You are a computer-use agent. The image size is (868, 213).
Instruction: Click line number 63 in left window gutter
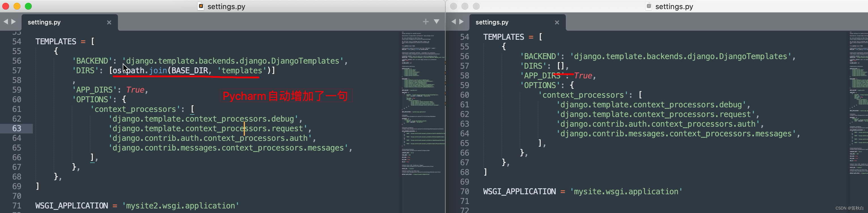[17, 129]
